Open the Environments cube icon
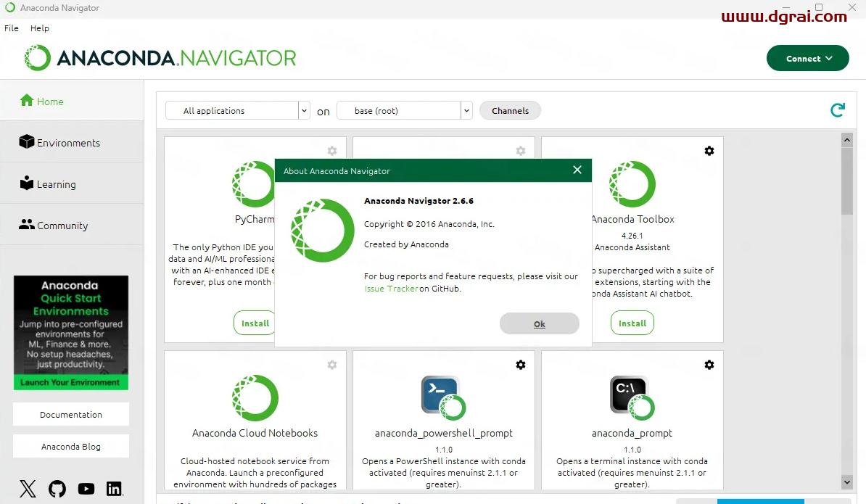The image size is (866, 504). click(27, 142)
